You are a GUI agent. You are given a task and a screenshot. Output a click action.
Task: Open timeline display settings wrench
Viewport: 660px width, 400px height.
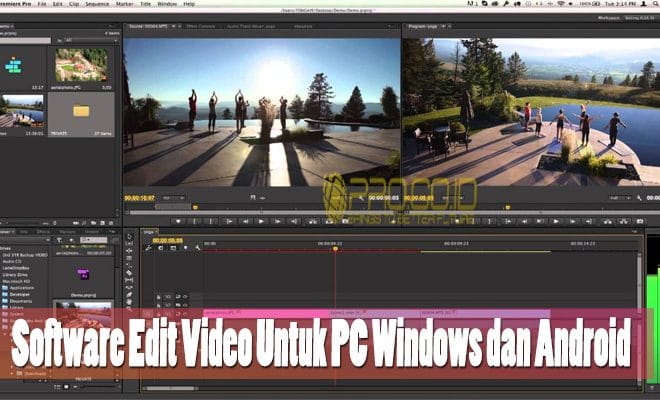[198, 248]
